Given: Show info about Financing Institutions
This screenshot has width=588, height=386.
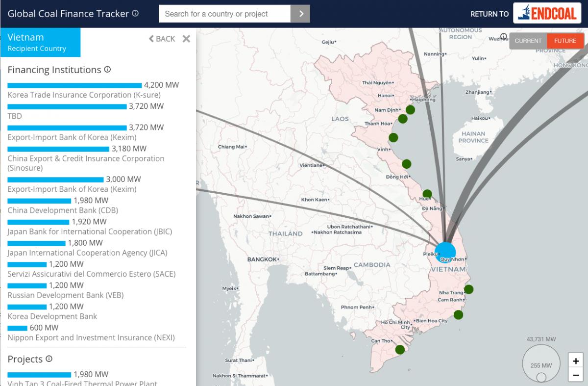Looking at the screenshot, I should 107,70.
